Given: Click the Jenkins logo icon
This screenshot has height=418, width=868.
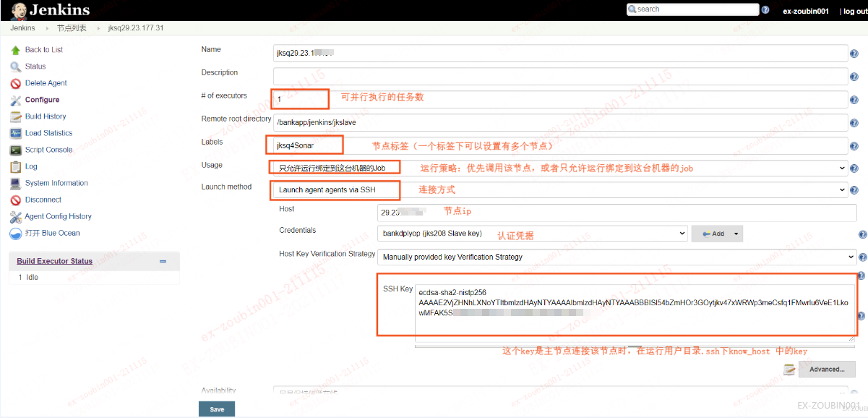Looking at the screenshot, I should coord(20,10).
